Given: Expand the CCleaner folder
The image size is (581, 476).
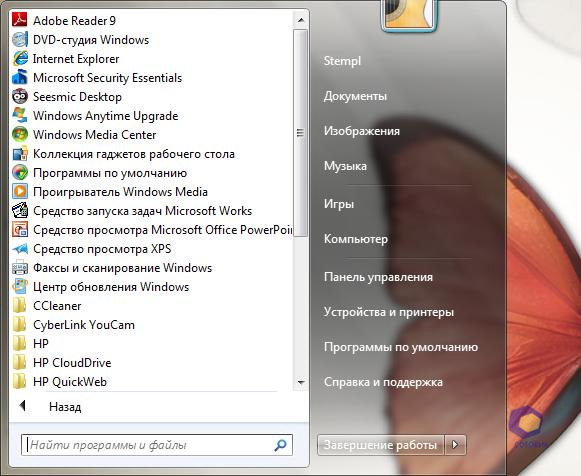Looking at the screenshot, I should pos(57,306).
